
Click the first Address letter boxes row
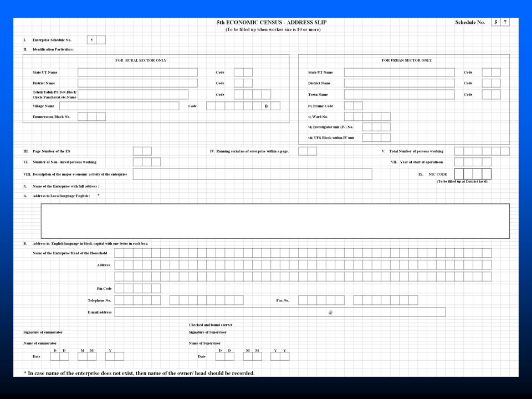(303, 265)
